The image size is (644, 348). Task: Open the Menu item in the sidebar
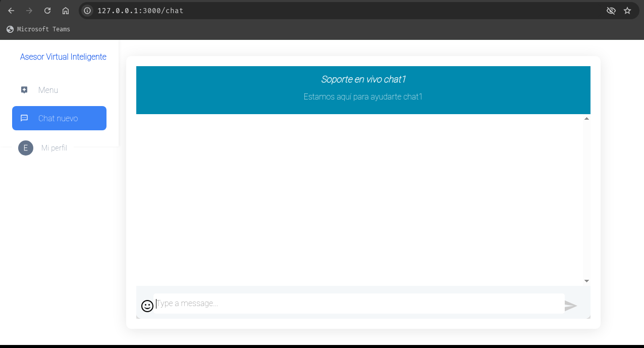48,90
